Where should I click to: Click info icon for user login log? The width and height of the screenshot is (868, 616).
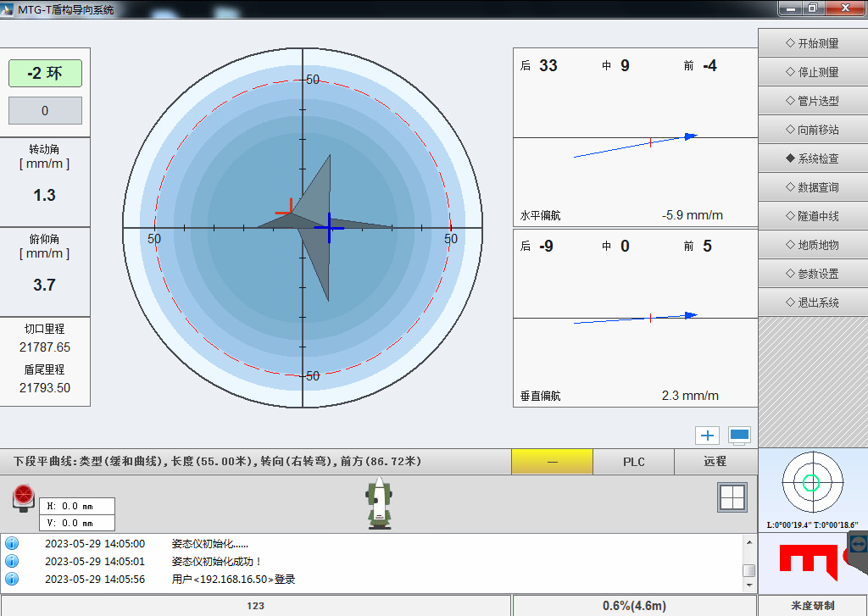coord(12,579)
